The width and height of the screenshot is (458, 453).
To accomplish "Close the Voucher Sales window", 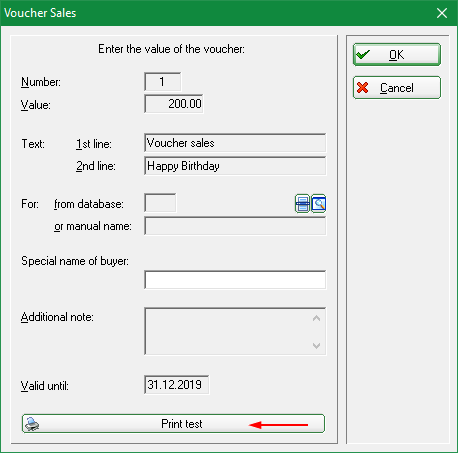I will coord(442,13).
